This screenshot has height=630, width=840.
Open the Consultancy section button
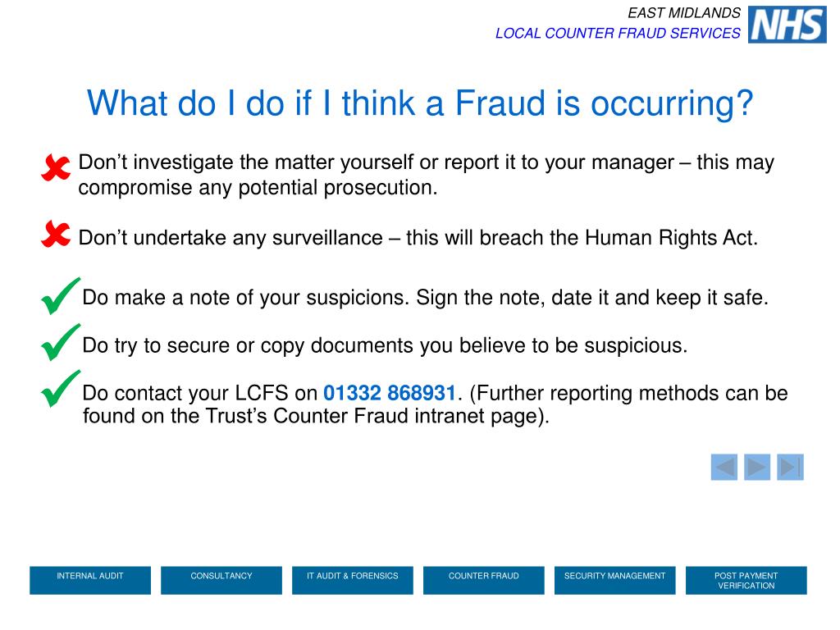click(x=221, y=580)
